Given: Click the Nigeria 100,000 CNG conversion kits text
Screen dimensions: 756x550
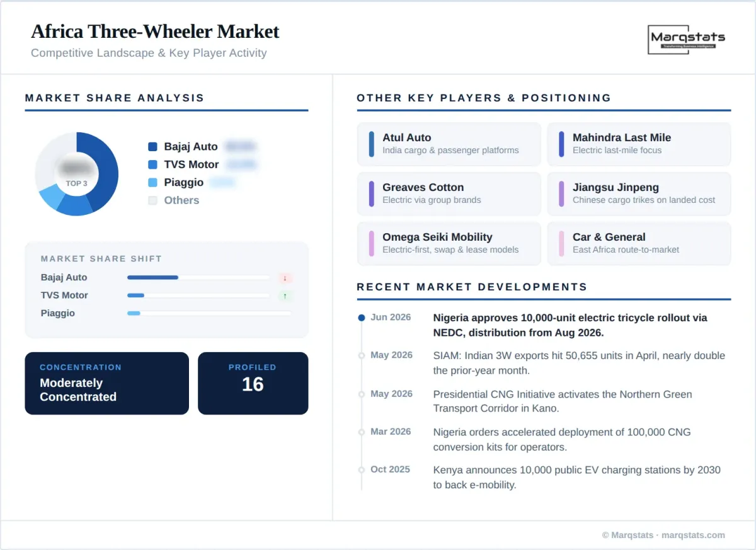Looking at the screenshot, I should [562, 440].
